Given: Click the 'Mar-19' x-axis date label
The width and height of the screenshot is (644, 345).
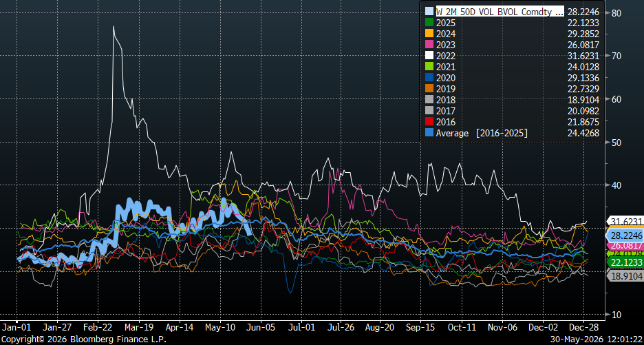Looking at the screenshot, I should click(x=139, y=328).
